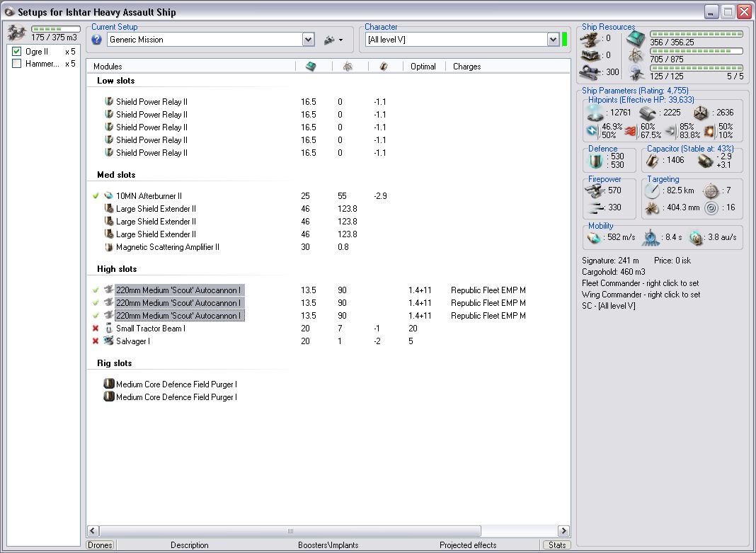Enable the Hammerhead drone checkbox
Screen dimensions: 756x553
coord(17,64)
